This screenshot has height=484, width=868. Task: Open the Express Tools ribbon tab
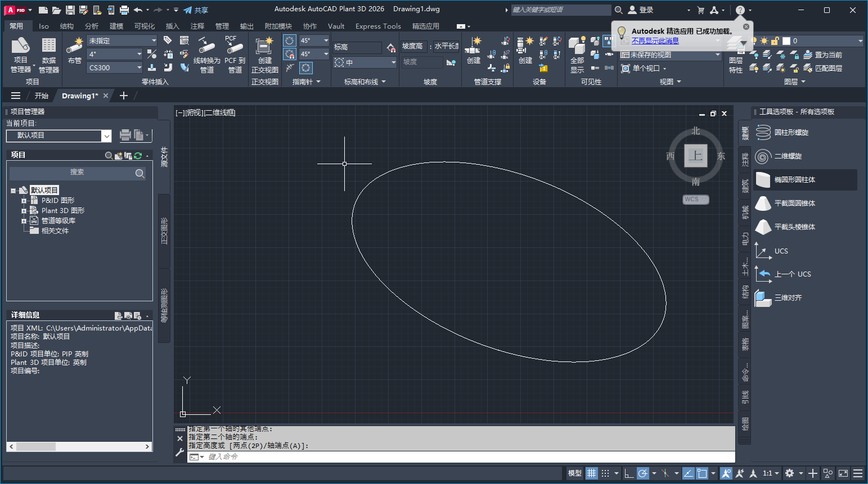[x=378, y=26]
